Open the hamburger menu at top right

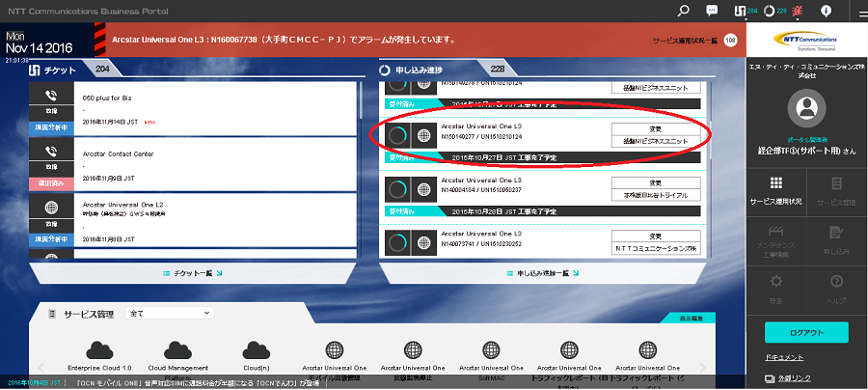point(855,11)
